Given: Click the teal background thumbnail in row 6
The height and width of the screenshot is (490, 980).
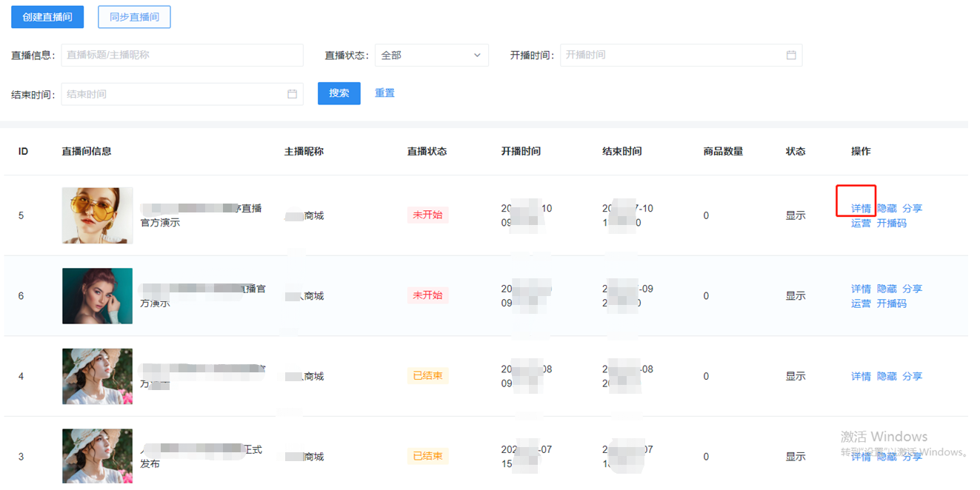Looking at the screenshot, I should 97,296.
